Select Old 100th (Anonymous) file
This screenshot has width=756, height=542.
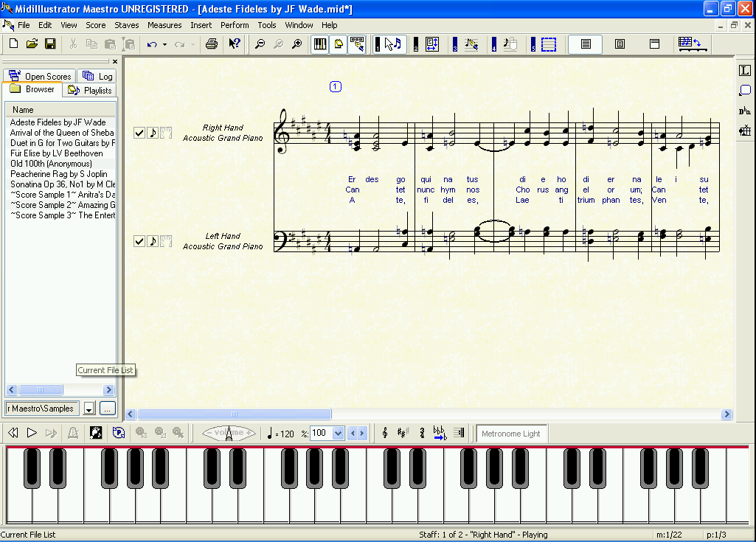click(51, 164)
